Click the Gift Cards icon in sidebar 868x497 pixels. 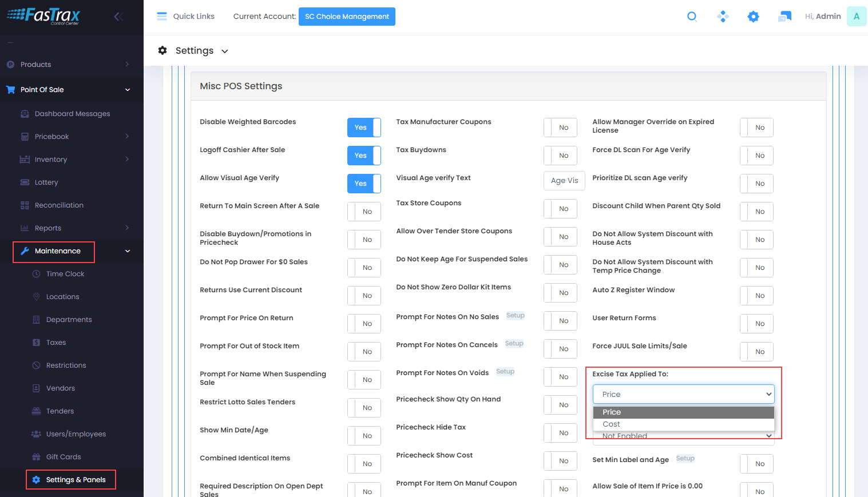36,457
